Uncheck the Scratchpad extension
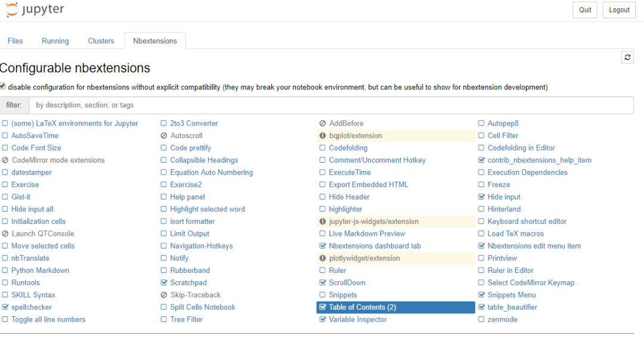Screen dimensions: 644x342 click(164, 282)
